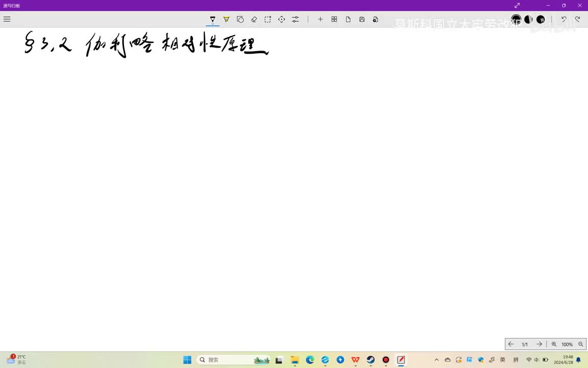This screenshot has width=588, height=368.
Task: Open the Windows Start menu
Action: click(x=187, y=360)
